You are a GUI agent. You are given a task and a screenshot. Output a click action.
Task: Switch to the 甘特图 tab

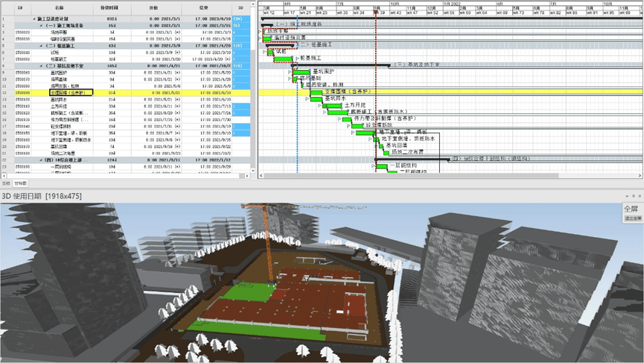[x=20, y=183]
